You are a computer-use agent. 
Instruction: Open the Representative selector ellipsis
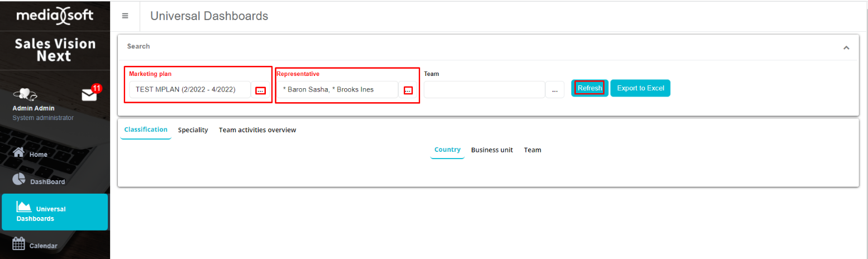[x=408, y=90]
